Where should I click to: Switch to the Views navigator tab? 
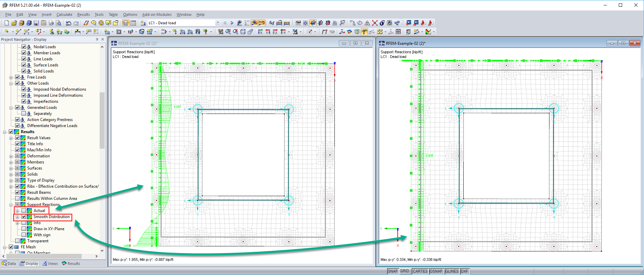(50, 264)
